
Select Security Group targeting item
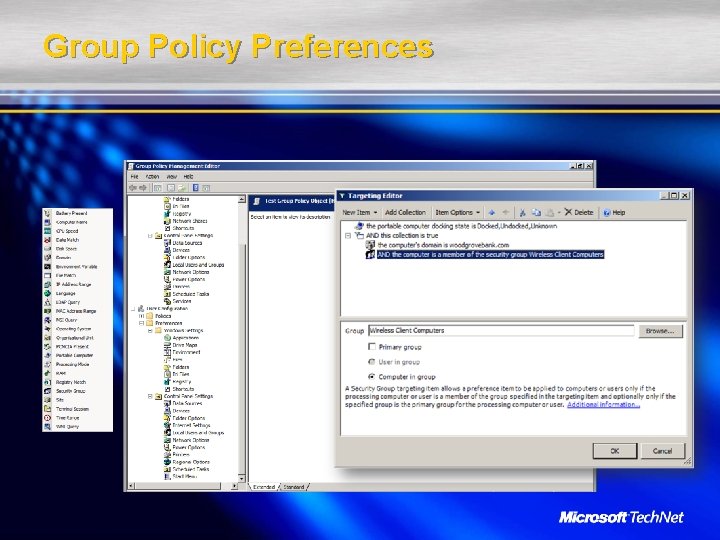70,391
